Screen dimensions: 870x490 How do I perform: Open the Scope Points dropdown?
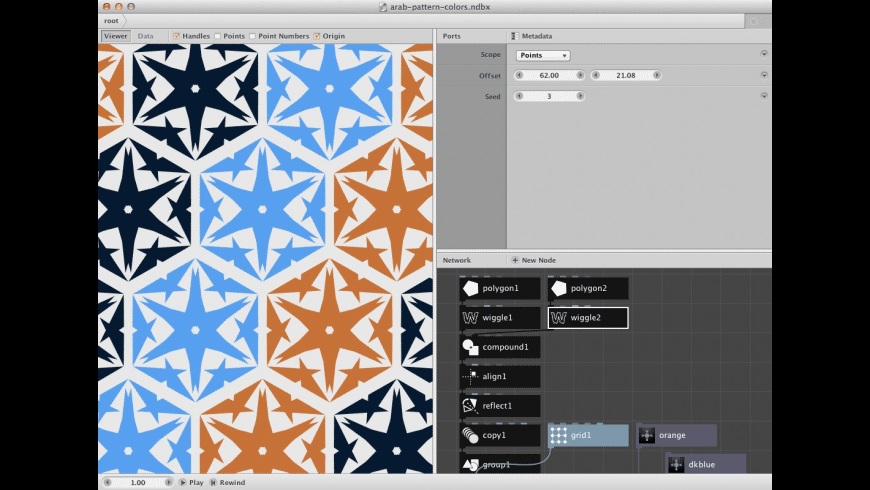543,55
